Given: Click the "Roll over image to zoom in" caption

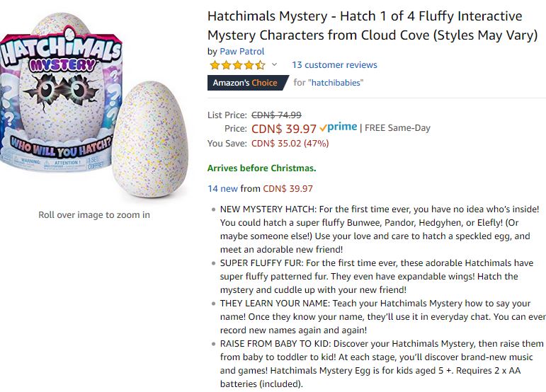Looking at the screenshot, I should point(94,215).
